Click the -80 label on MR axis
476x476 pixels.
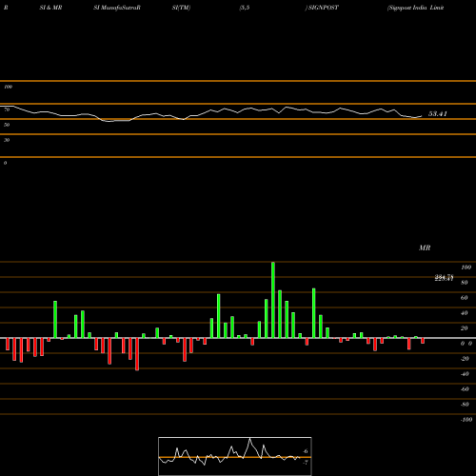pyautogui.click(x=465, y=405)
